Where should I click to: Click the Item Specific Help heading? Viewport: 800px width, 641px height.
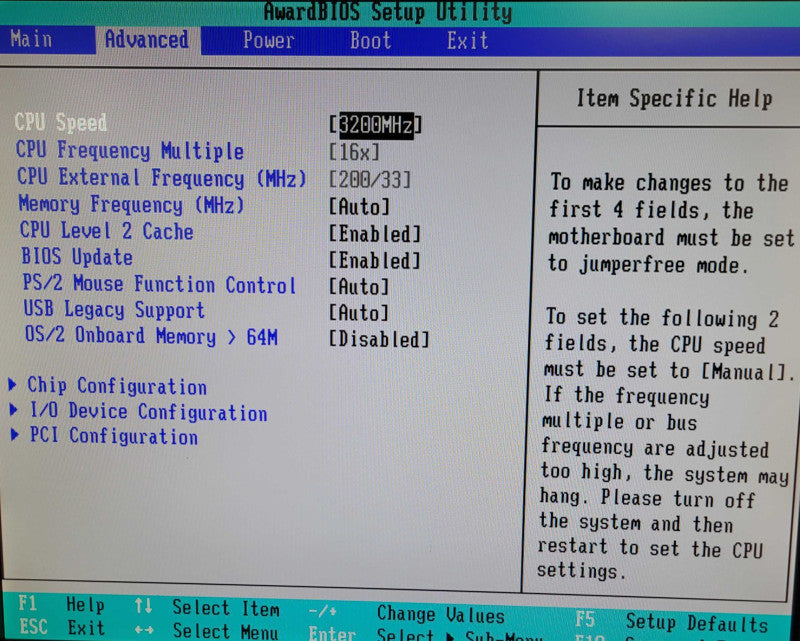[674, 98]
